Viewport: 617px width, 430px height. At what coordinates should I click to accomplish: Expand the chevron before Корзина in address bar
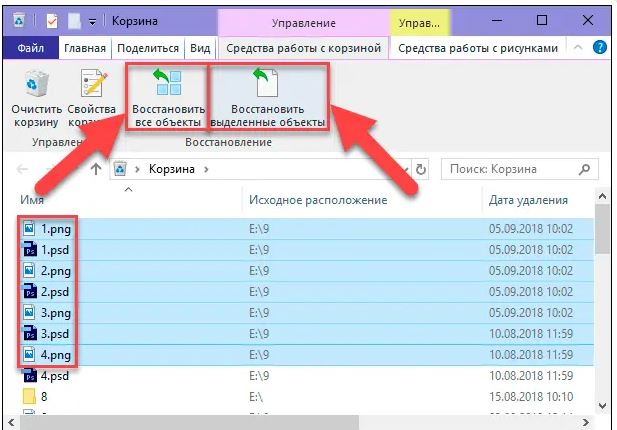point(137,170)
